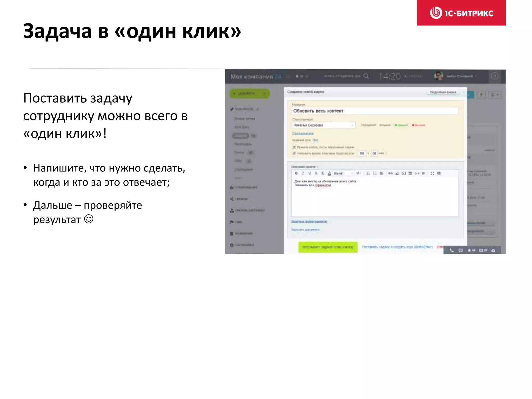Click the upload documents link
Screen dimensions: 532x399
[x=305, y=230]
